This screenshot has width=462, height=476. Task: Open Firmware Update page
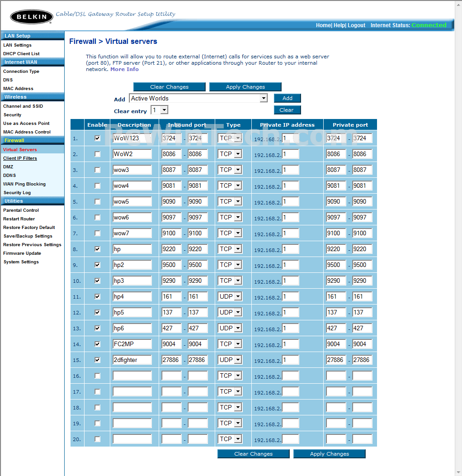click(x=22, y=253)
